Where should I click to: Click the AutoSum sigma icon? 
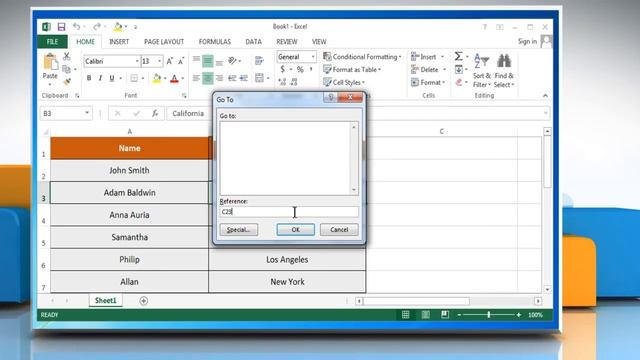[x=458, y=56]
